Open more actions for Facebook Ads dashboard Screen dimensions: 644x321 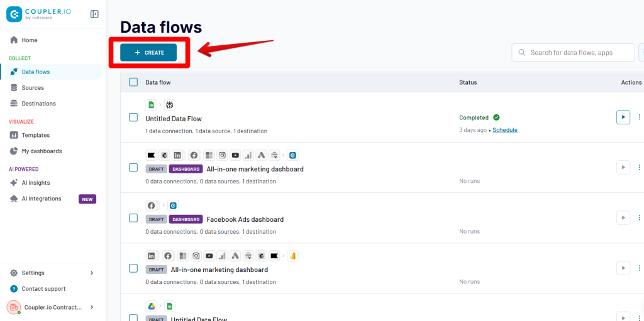coord(639,217)
